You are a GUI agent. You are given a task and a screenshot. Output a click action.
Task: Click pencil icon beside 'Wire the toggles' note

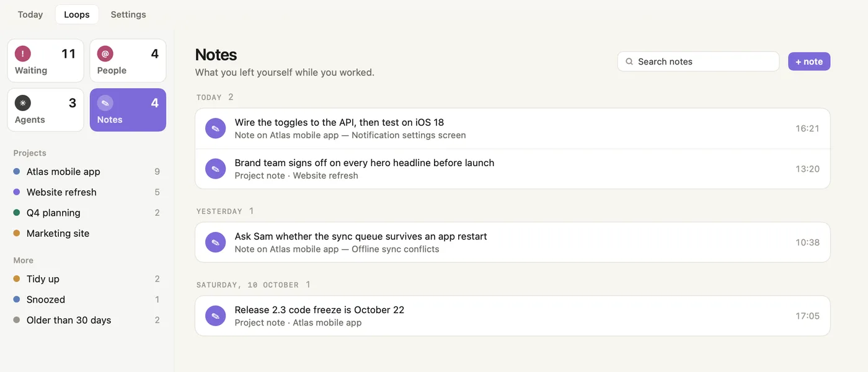click(x=216, y=128)
